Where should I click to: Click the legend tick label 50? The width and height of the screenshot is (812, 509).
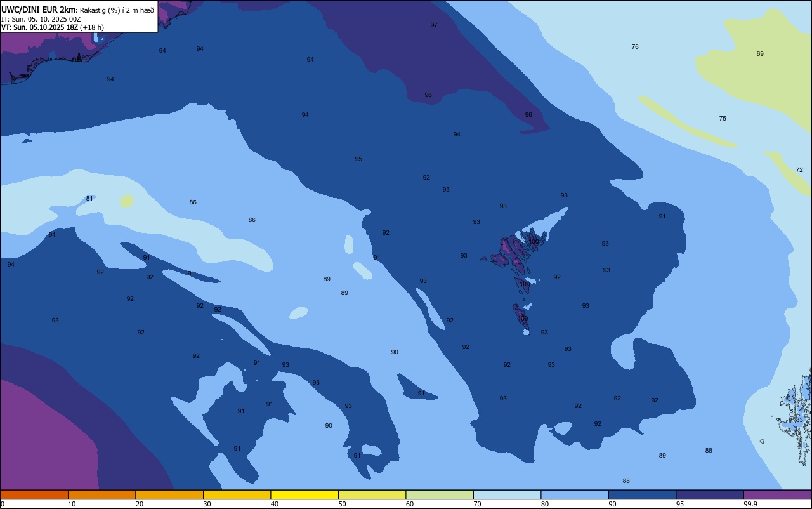pos(342,504)
